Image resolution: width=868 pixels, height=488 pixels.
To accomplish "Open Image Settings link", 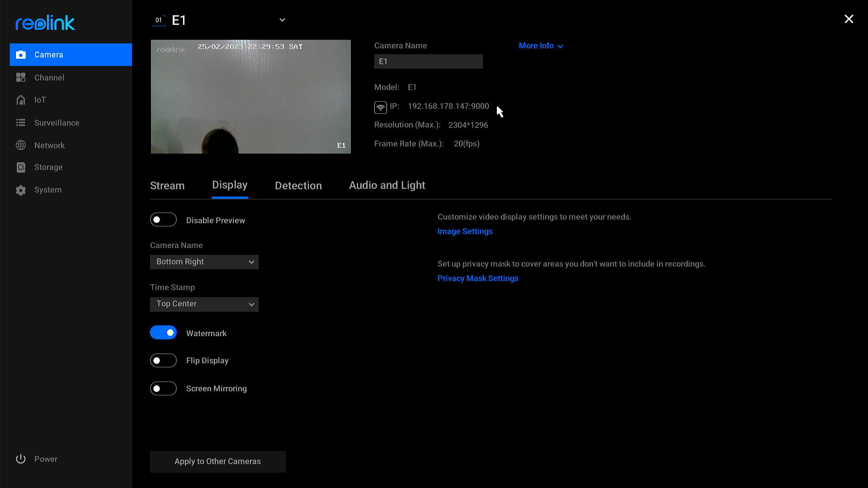I will pyautogui.click(x=465, y=231).
